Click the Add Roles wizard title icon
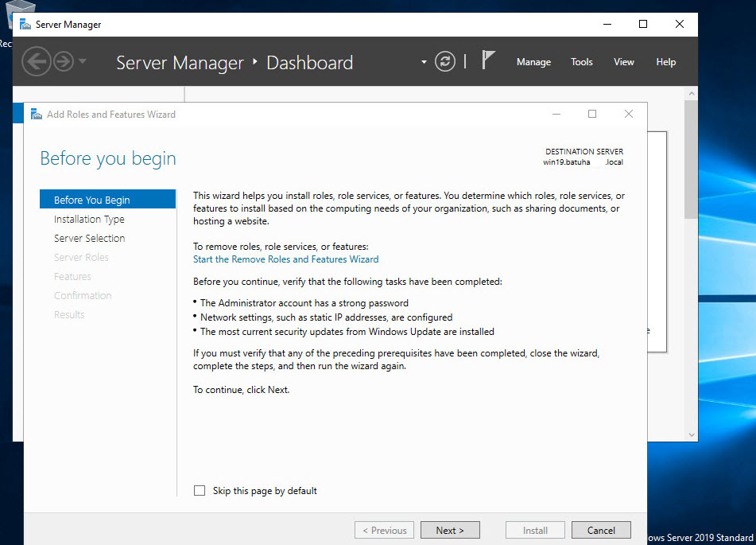The width and height of the screenshot is (756, 545). (36, 115)
